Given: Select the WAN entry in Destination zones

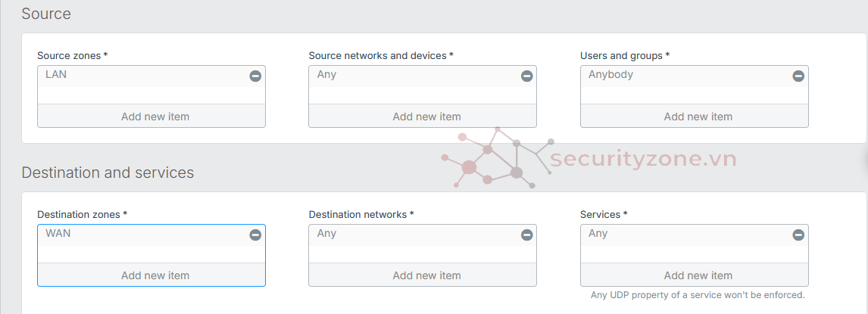Looking at the screenshot, I should click(x=58, y=234).
